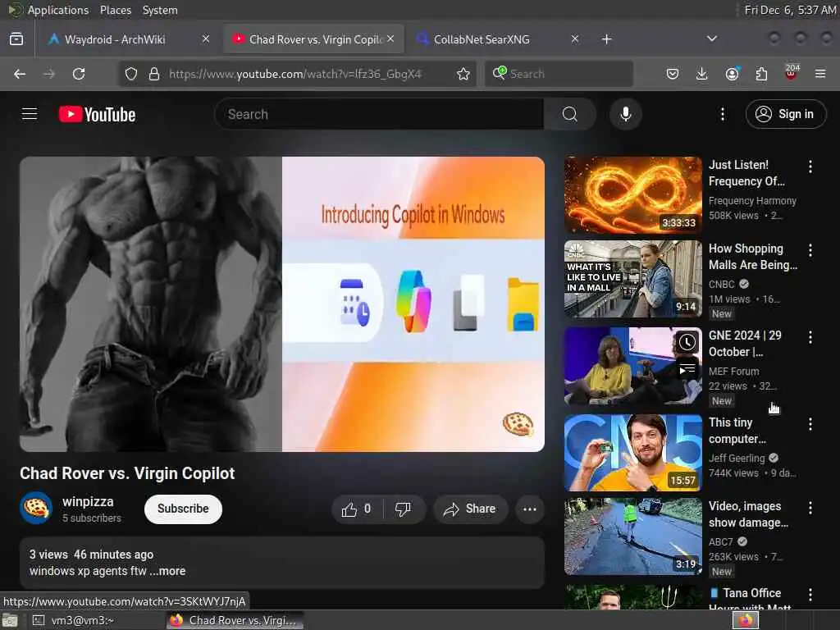Click uBlock extension icon showing 204
The height and width of the screenshot is (630, 840).
(792, 73)
